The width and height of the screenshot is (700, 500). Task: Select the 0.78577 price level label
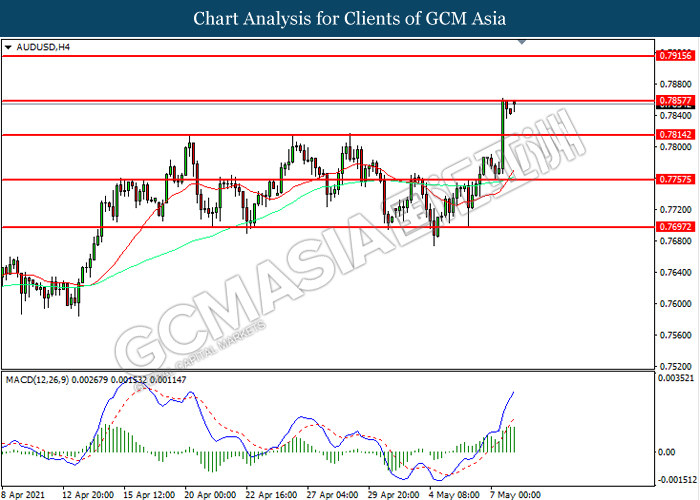[x=676, y=100]
